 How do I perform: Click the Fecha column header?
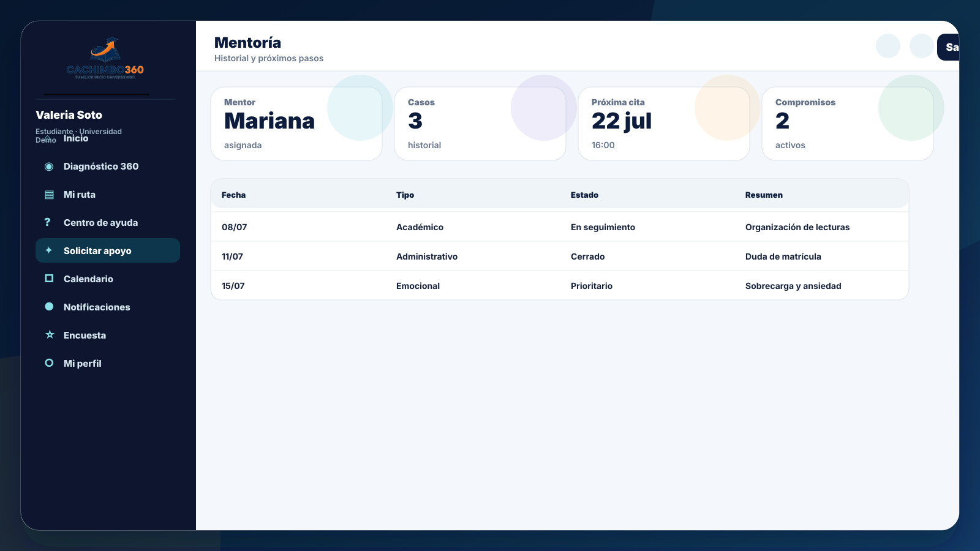[x=233, y=195]
